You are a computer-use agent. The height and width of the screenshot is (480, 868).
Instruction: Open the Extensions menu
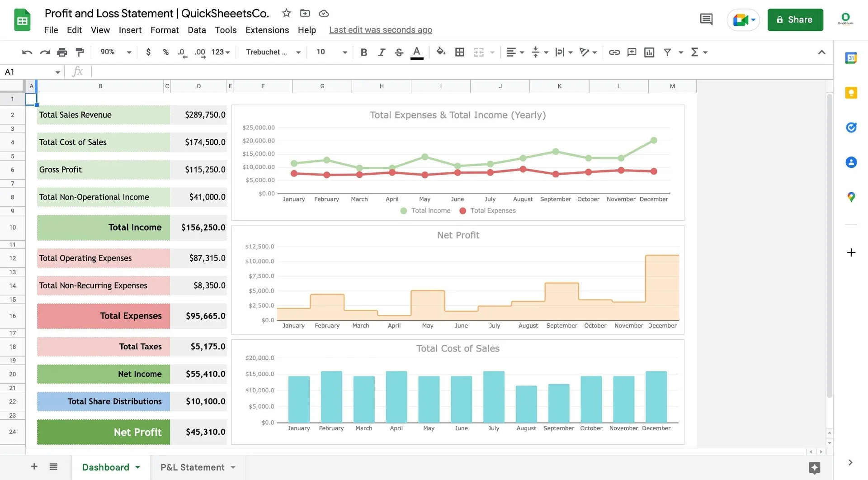(x=267, y=30)
